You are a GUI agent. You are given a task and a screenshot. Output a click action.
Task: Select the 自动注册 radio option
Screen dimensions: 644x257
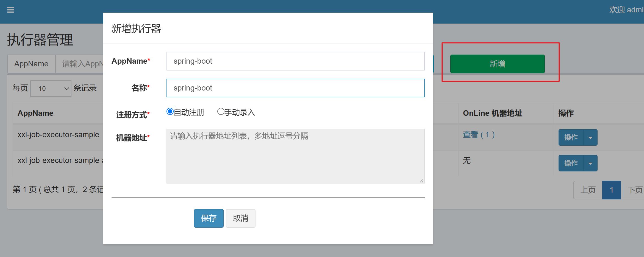pyautogui.click(x=170, y=112)
